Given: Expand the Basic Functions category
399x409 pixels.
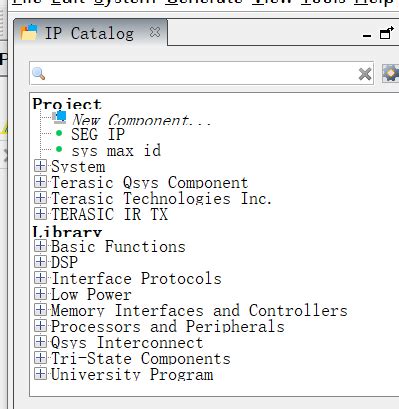Looking at the screenshot, I should click(x=40, y=246).
